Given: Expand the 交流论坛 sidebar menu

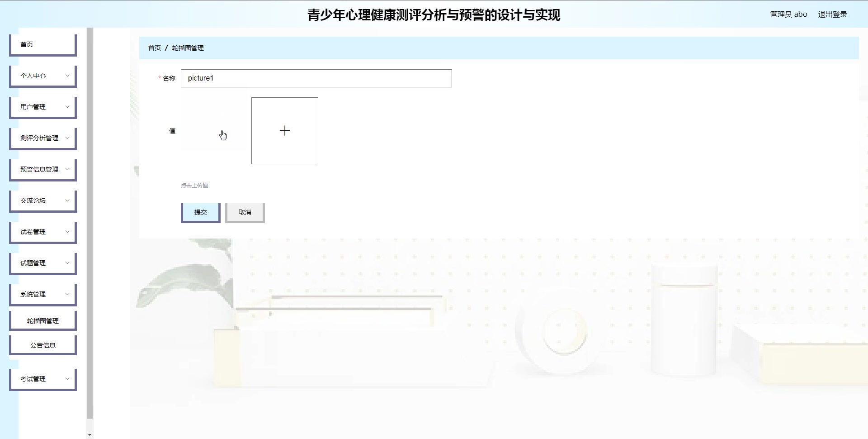Looking at the screenshot, I should coord(42,200).
